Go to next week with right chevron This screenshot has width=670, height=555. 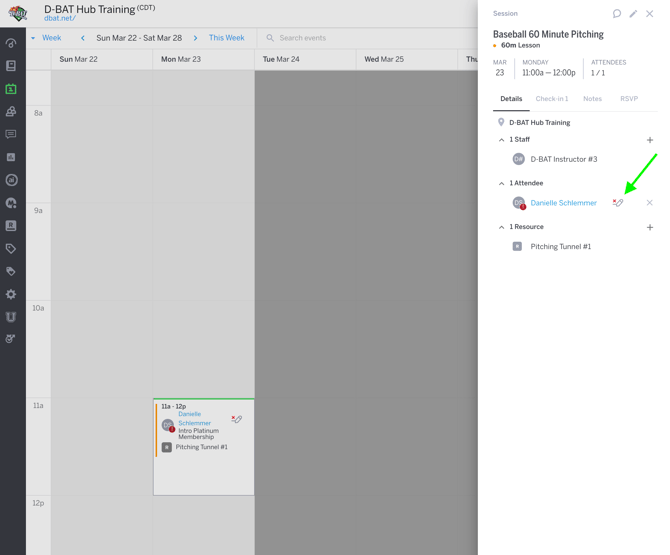point(195,38)
